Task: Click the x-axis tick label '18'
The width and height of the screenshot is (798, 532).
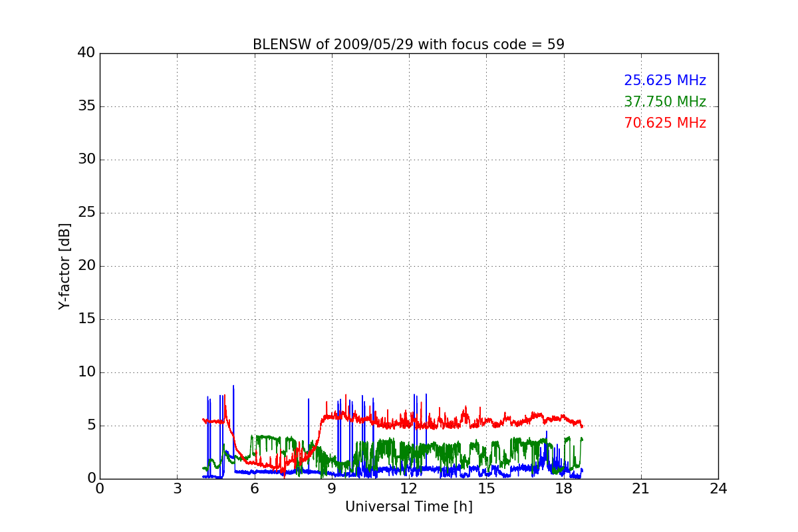Action: (563, 489)
